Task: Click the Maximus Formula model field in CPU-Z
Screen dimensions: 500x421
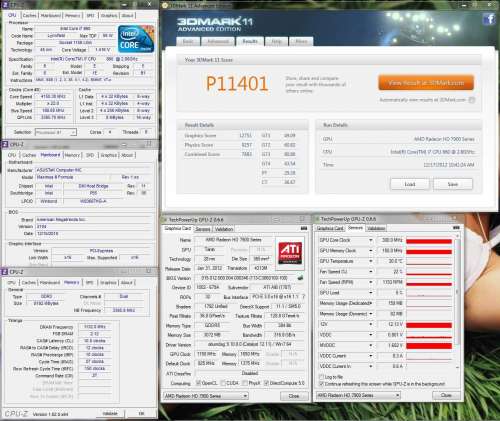Action: 72,177
